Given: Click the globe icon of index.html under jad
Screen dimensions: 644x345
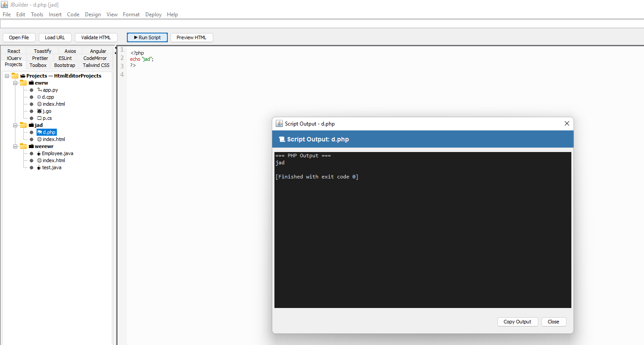Looking at the screenshot, I should point(39,139).
